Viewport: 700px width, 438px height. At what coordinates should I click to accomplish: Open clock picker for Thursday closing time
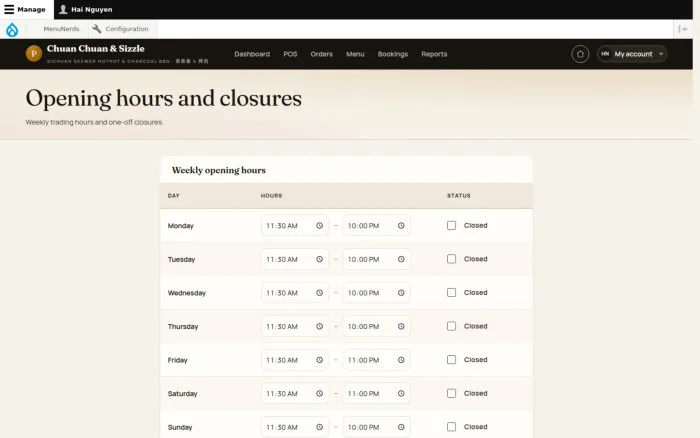(x=401, y=326)
